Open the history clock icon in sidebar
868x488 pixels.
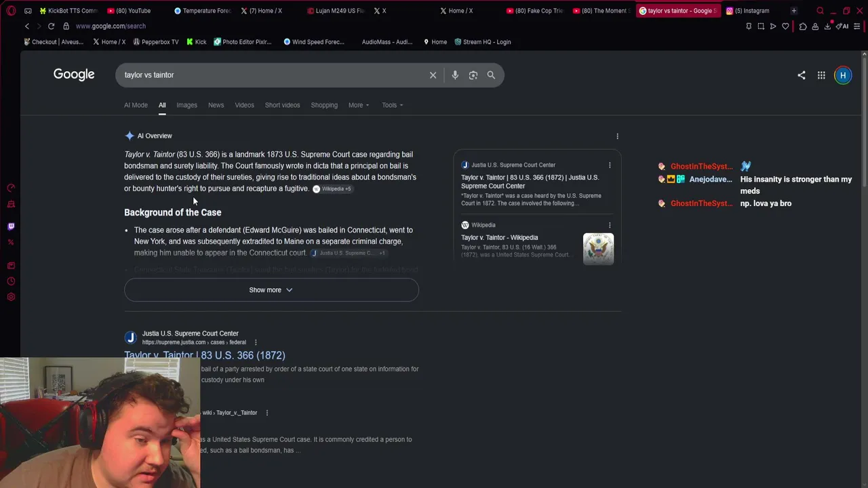click(11, 281)
